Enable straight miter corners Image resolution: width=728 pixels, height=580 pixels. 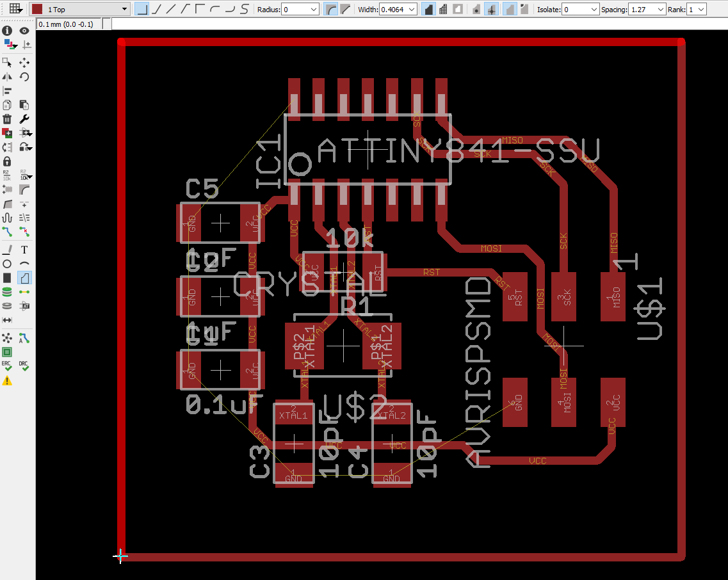[345, 9]
